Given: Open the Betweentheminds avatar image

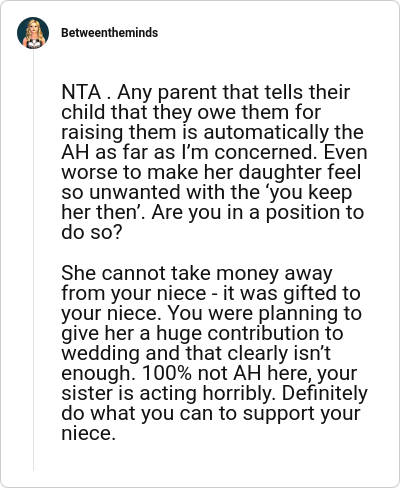Looking at the screenshot, I should (33, 33).
